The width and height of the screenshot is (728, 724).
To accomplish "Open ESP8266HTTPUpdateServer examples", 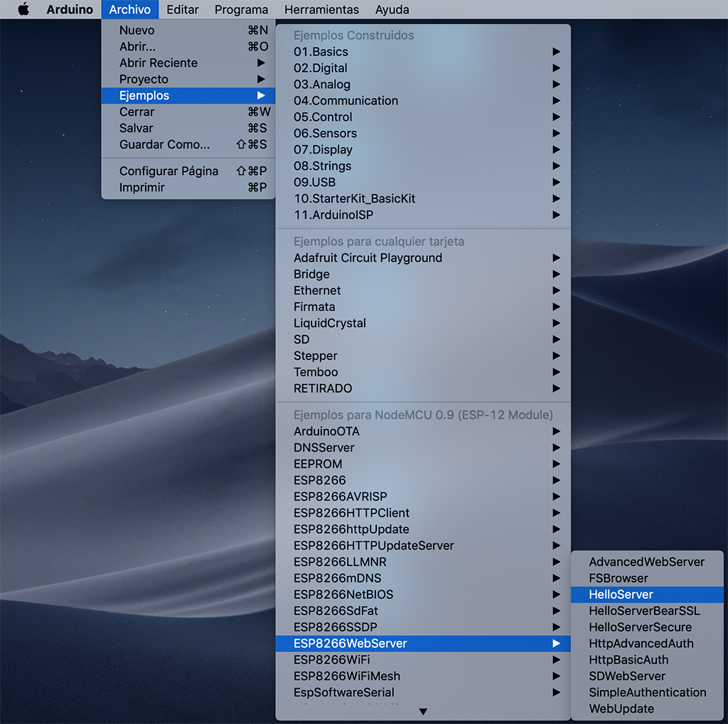I will [x=423, y=545].
